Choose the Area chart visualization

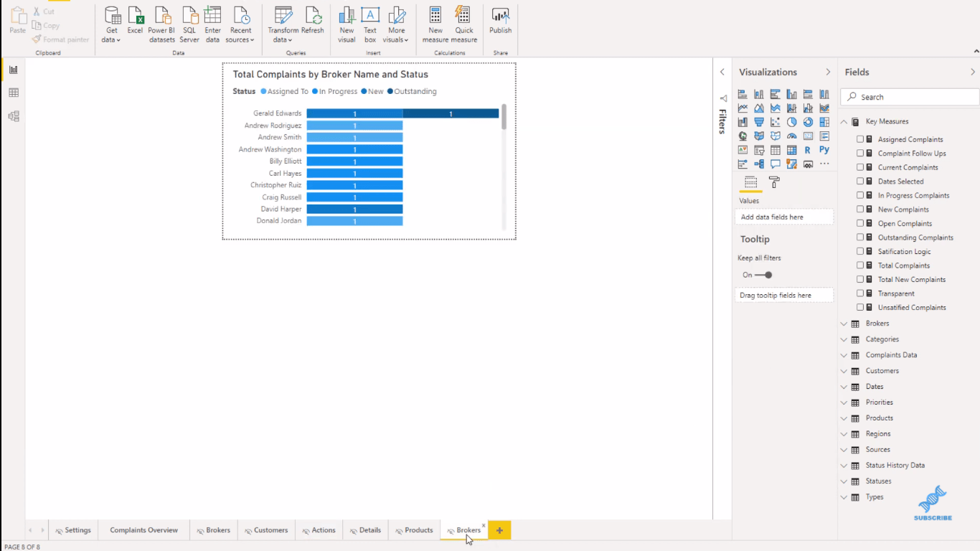click(x=759, y=108)
